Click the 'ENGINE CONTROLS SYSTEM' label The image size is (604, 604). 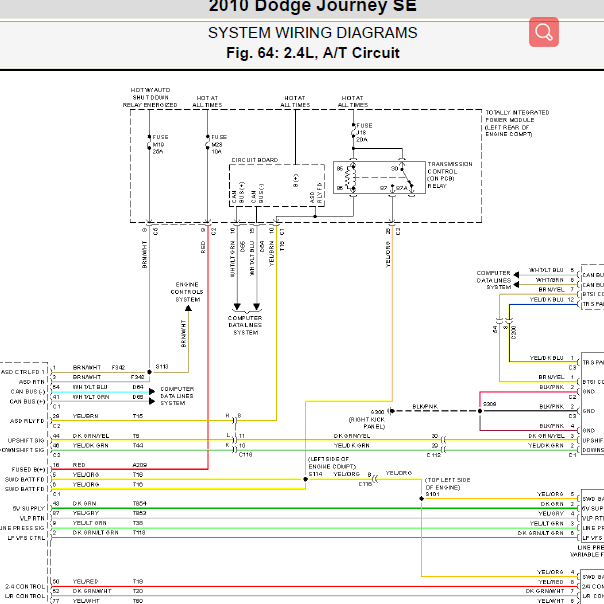(x=187, y=292)
